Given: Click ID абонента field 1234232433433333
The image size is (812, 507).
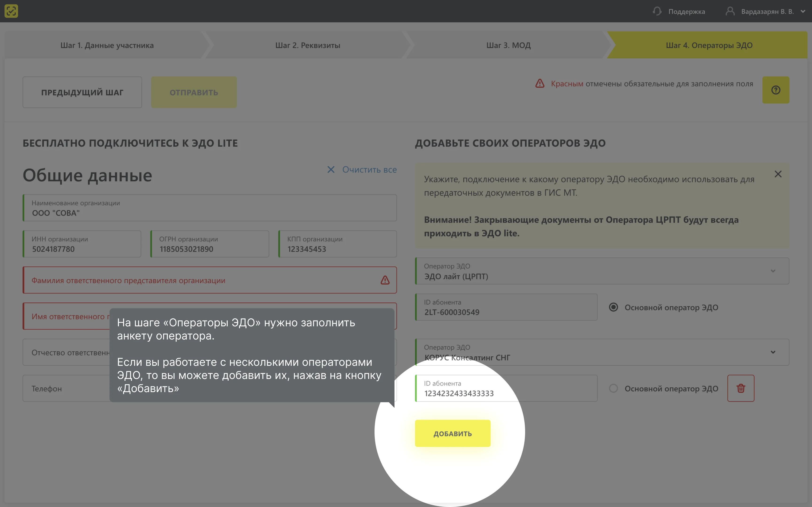Looking at the screenshot, I should pyautogui.click(x=506, y=388).
